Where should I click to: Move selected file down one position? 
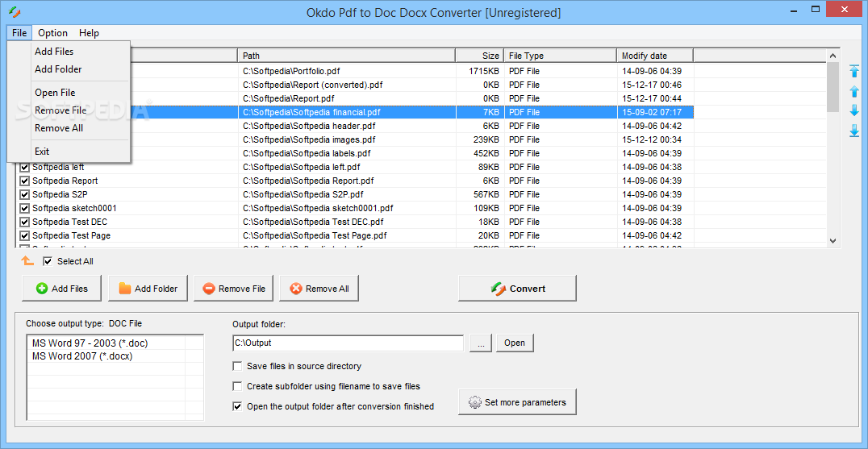854,110
